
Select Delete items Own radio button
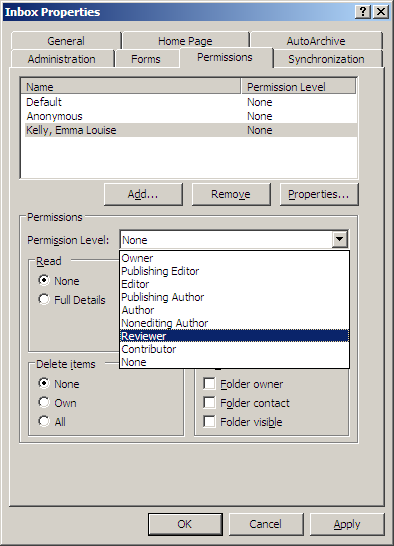44,402
